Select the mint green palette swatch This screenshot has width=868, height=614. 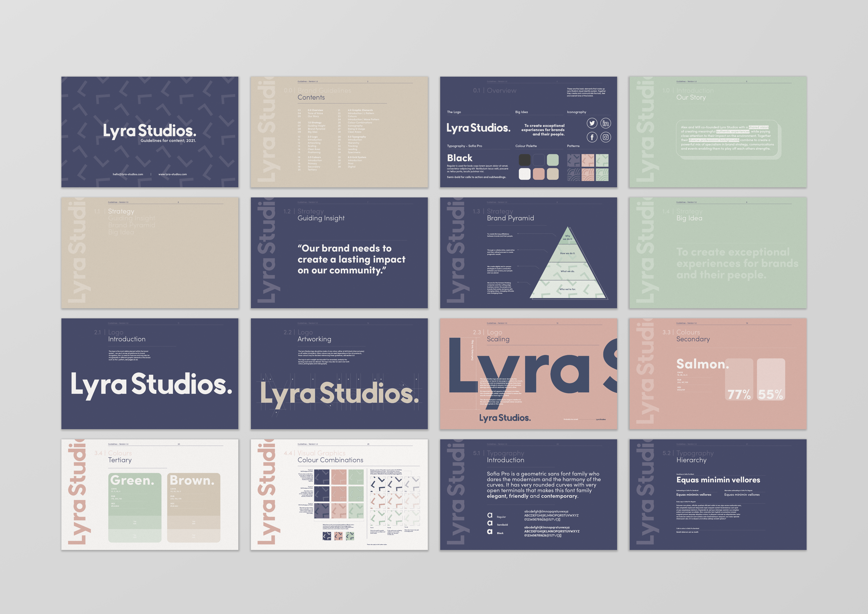coord(553,160)
